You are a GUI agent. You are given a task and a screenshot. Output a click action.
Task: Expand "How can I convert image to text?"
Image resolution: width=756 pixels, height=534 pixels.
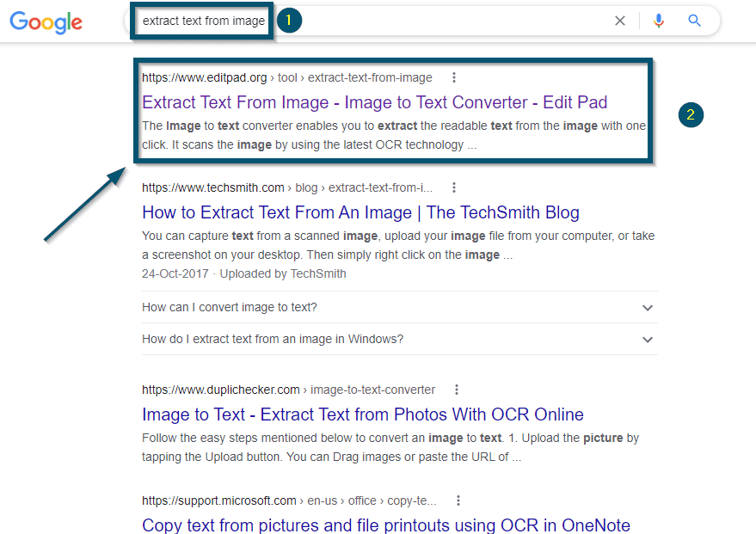click(230, 308)
